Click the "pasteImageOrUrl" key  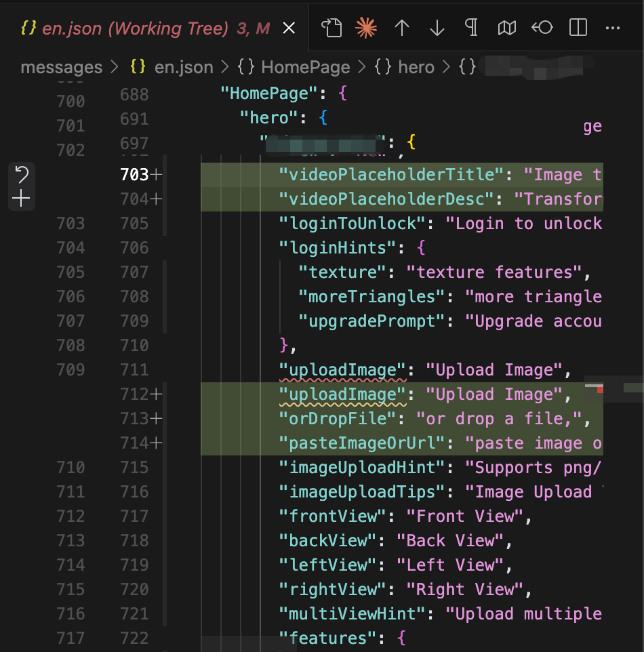362,443
